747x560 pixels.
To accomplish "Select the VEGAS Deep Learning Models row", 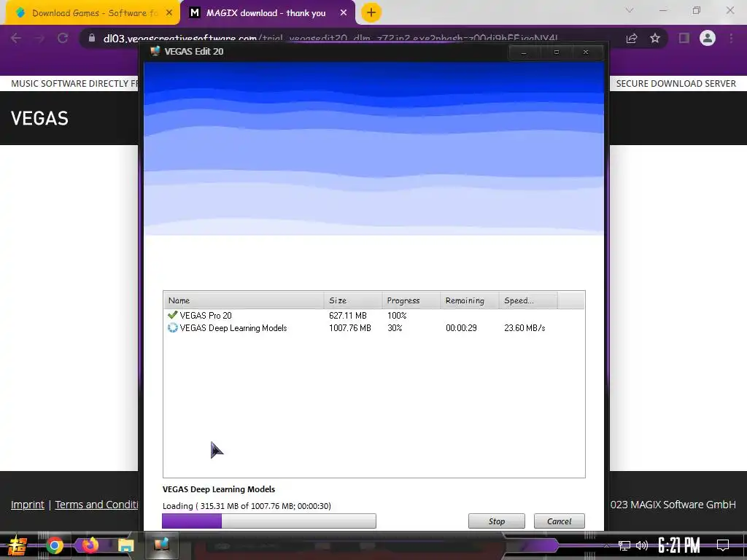I will [x=374, y=327].
